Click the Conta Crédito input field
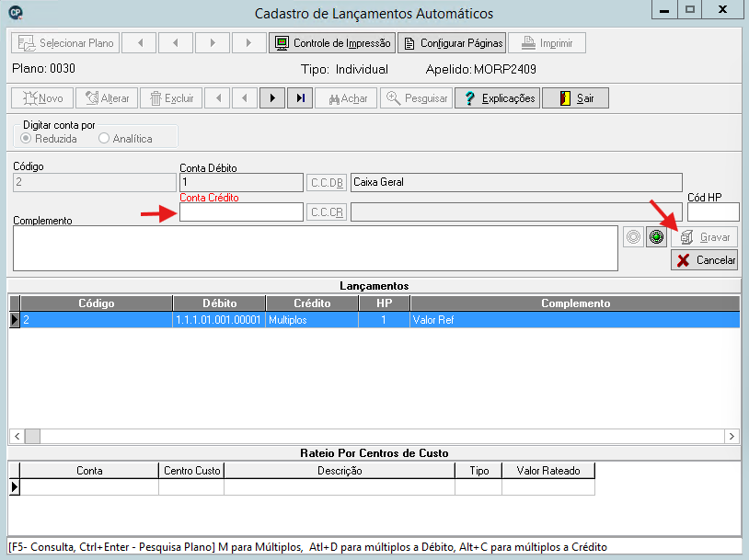The width and height of the screenshot is (749, 560). [x=241, y=212]
